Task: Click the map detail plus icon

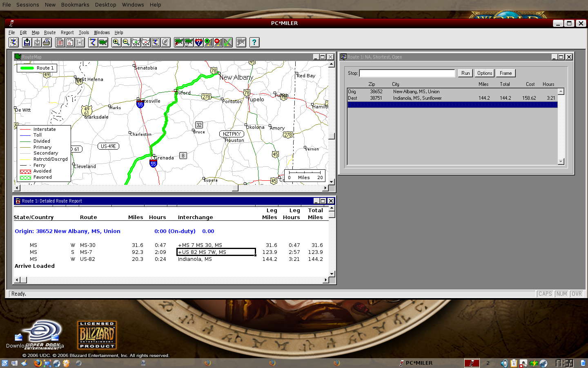Action: [136, 42]
